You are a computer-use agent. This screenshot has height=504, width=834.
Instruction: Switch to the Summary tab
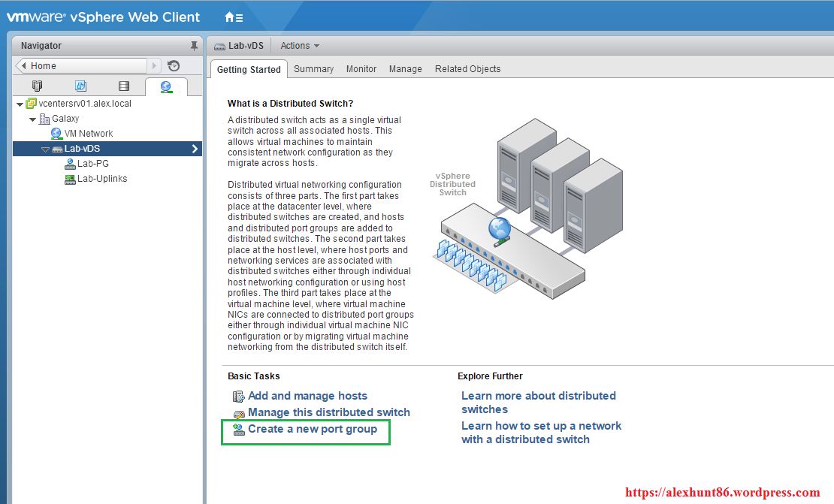coord(313,69)
